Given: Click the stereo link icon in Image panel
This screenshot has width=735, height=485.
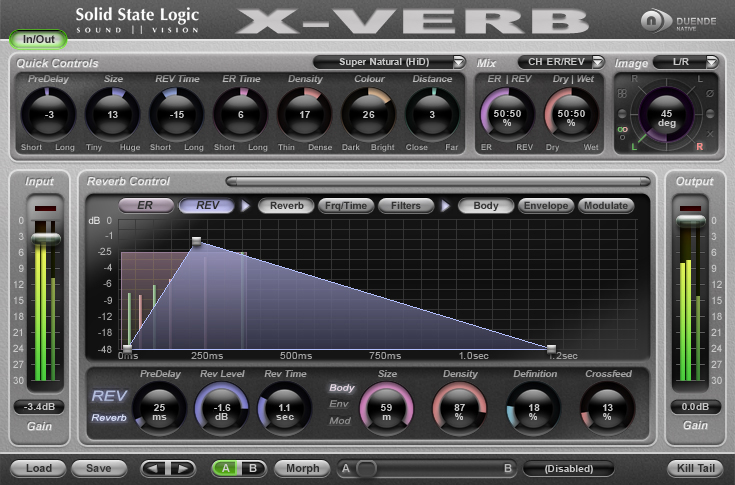Looking at the screenshot, I should pyautogui.click(x=623, y=130).
